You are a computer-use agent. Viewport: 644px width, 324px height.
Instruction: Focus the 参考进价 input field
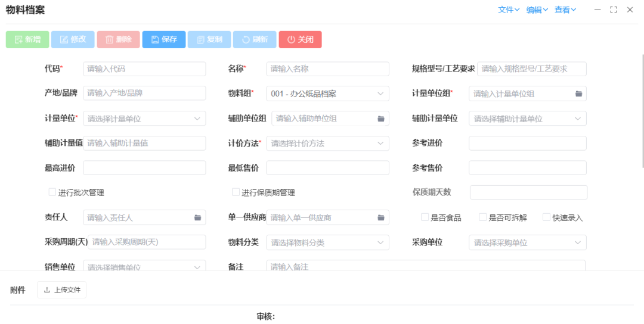528,143
